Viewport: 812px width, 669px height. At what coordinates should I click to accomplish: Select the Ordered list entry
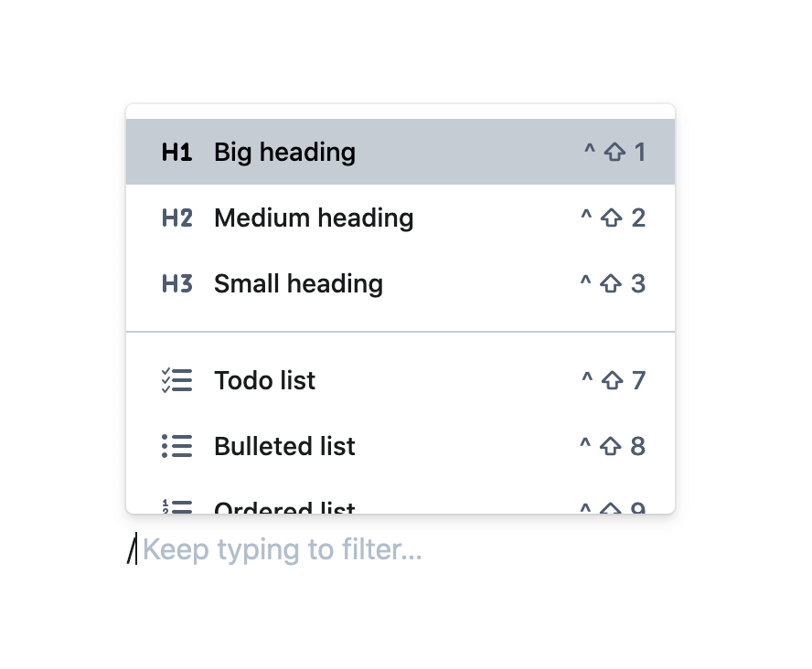(x=284, y=508)
